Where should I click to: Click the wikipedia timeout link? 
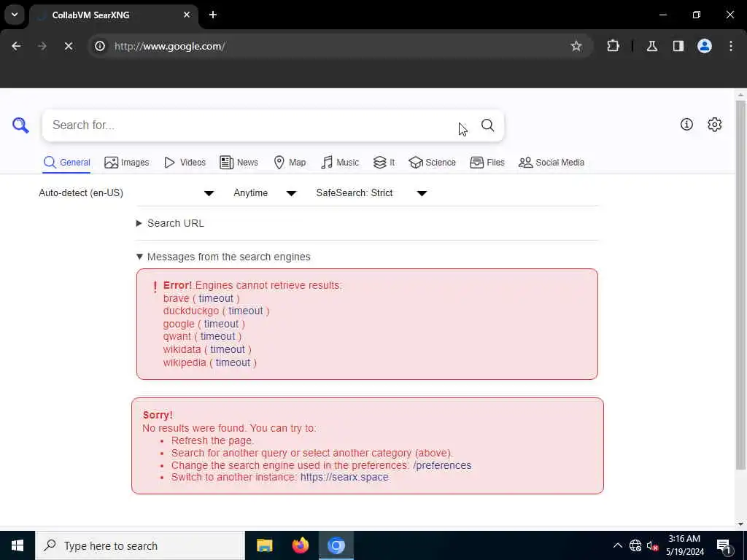click(x=233, y=362)
